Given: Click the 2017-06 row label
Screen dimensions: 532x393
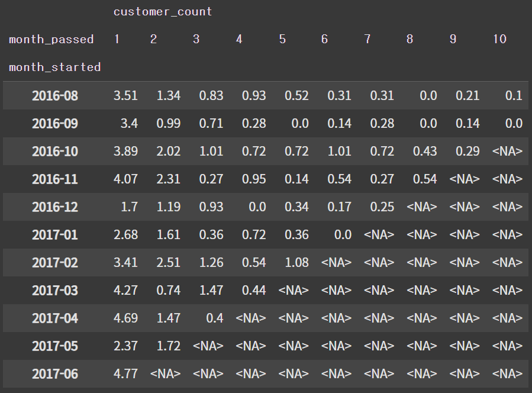Looking at the screenshot, I should [55, 374].
